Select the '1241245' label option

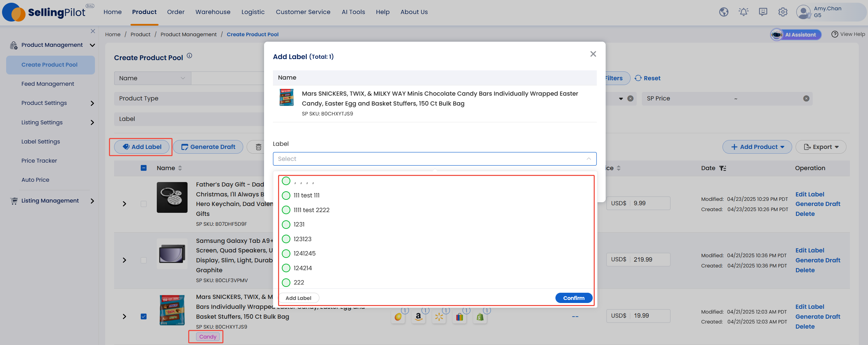click(x=286, y=253)
